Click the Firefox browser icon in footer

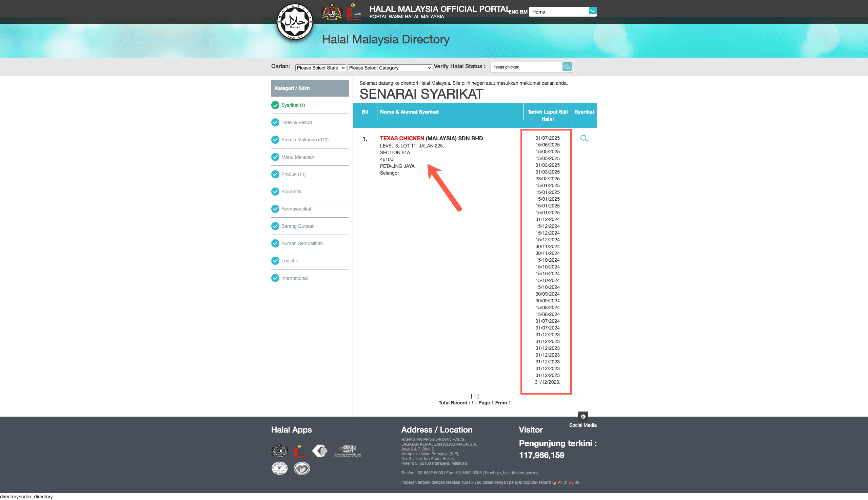560,483
